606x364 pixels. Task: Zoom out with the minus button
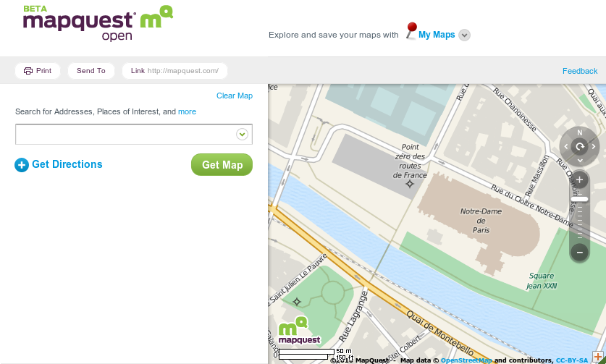579,253
